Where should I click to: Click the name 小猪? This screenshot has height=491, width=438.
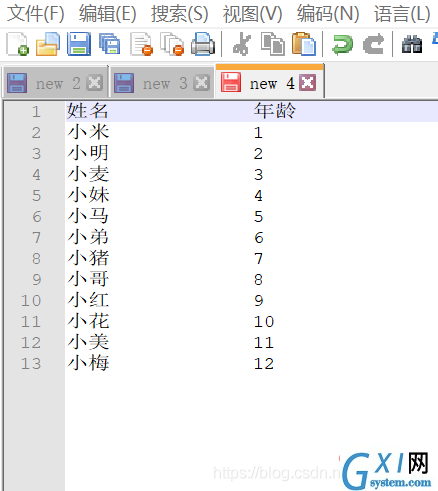pyautogui.click(x=88, y=258)
